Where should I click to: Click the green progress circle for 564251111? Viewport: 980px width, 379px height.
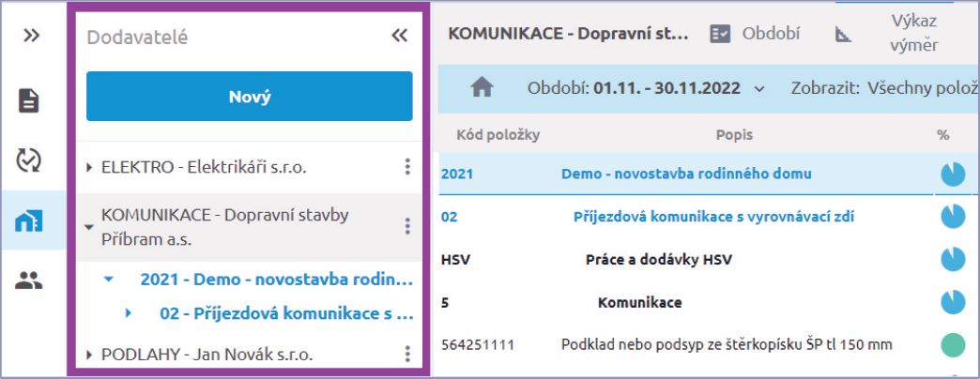click(x=952, y=345)
